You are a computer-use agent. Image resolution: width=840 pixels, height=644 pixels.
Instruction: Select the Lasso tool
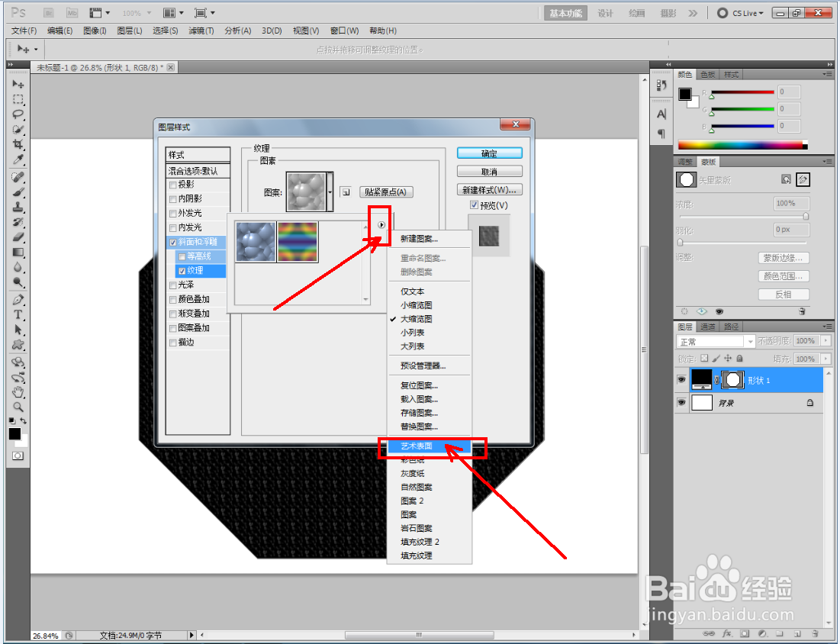click(x=18, y=114)
